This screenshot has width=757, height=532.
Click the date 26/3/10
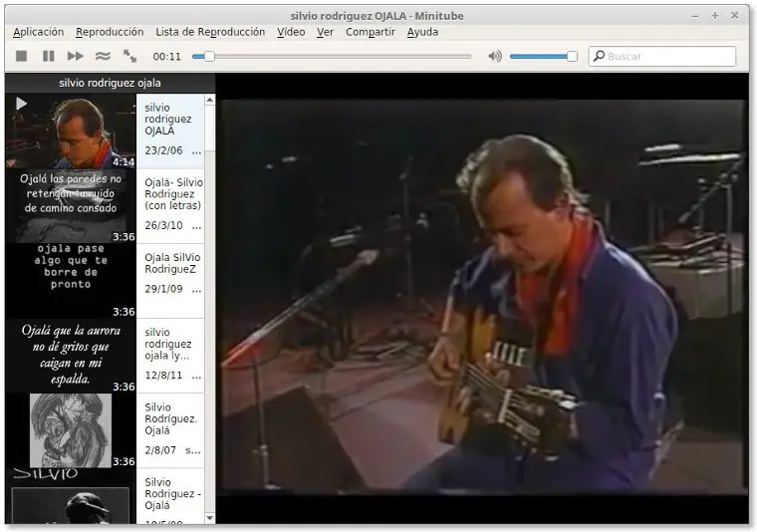coord(163,225)
